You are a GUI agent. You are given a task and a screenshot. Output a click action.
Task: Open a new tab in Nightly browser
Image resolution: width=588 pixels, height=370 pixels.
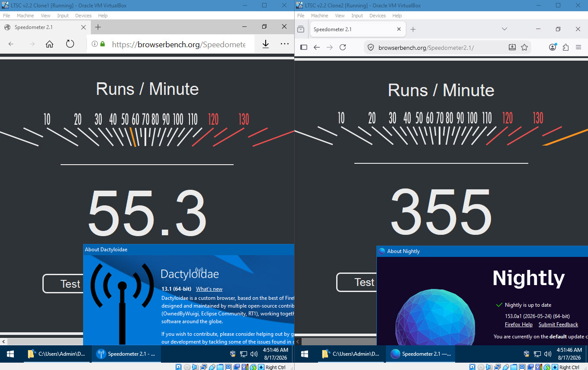tap(413, 29)
